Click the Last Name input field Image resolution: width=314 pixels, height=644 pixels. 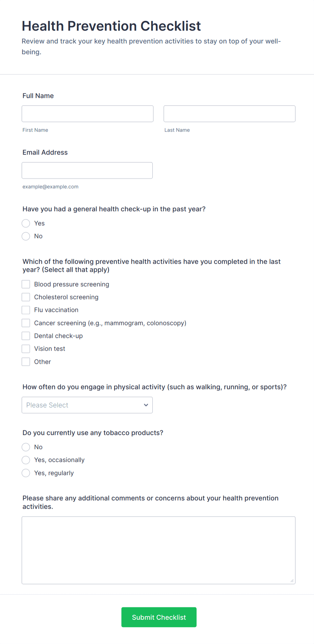[x=229, y=114]
